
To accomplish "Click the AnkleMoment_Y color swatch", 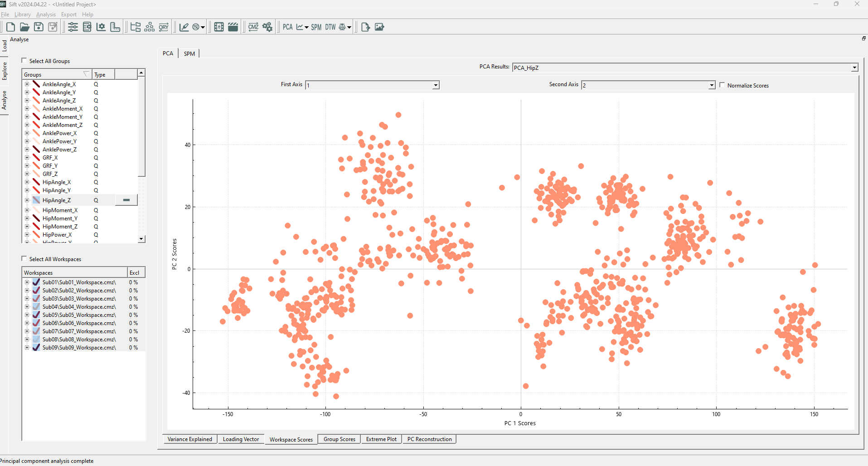I will (x=36, y=117).
